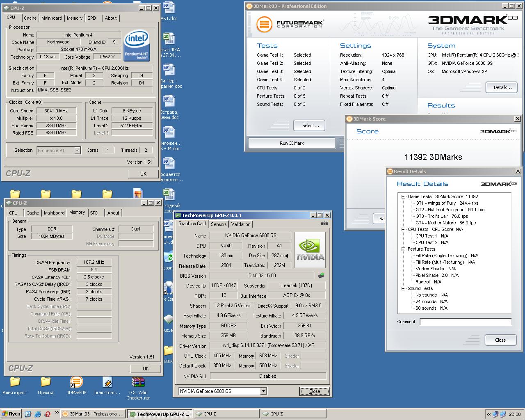
Task: Click the Core Speed 3041.9 MHz value
Action: point(57,111)
